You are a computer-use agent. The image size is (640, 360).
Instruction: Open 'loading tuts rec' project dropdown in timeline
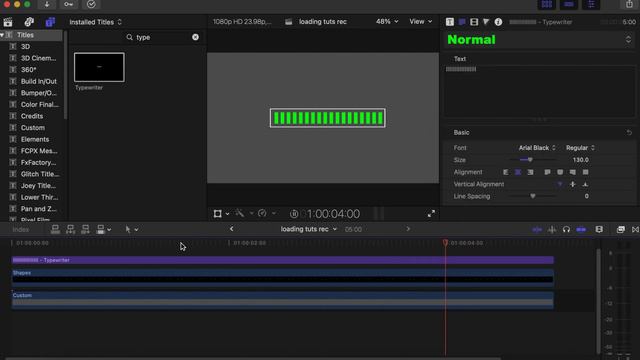coord(309,229)
